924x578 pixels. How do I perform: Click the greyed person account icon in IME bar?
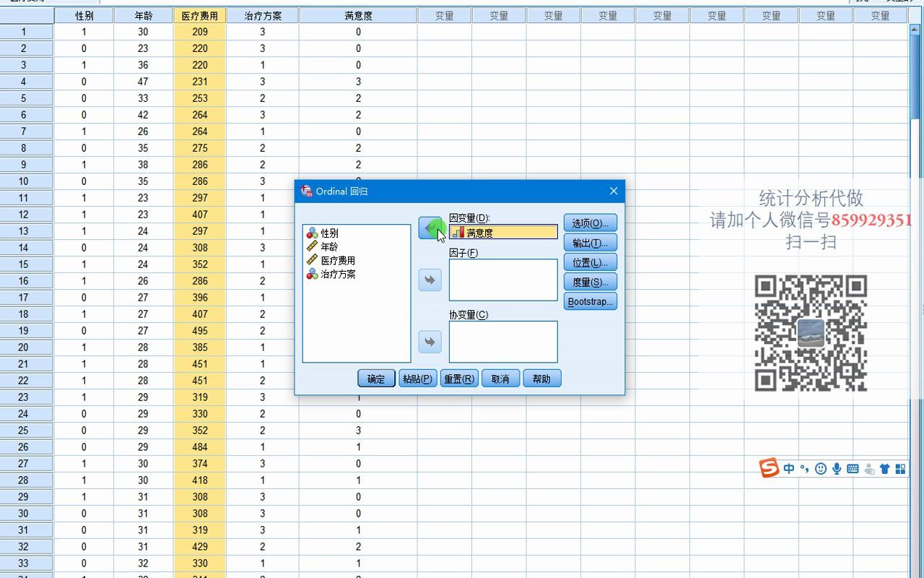pos(869,469)
